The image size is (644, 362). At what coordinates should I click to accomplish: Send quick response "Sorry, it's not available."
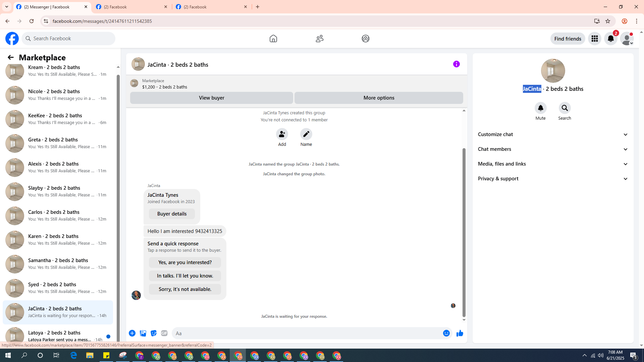point(185,289)
